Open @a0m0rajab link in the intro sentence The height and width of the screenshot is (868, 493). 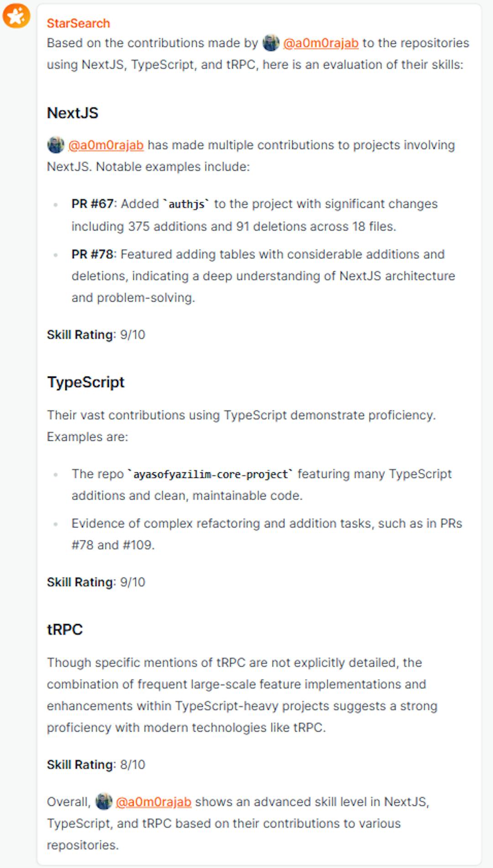pos(320,43)
